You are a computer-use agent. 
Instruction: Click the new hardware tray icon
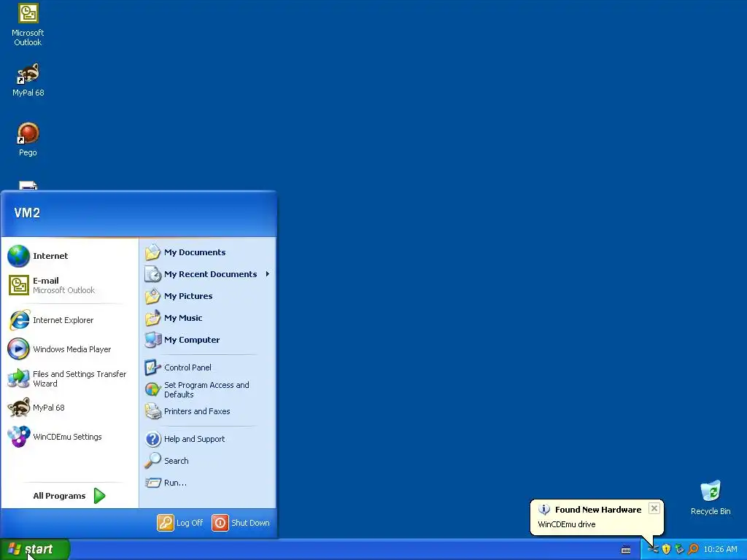653,549
